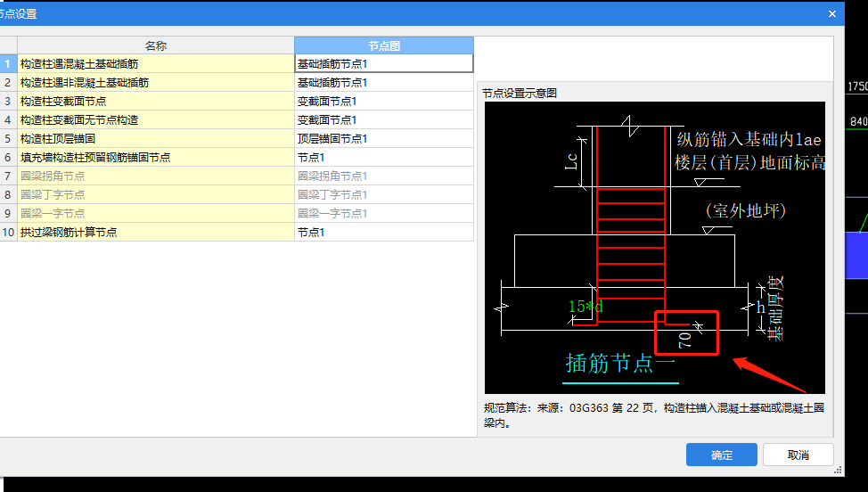
Task: Select row number 5 header
Action: 8,138
